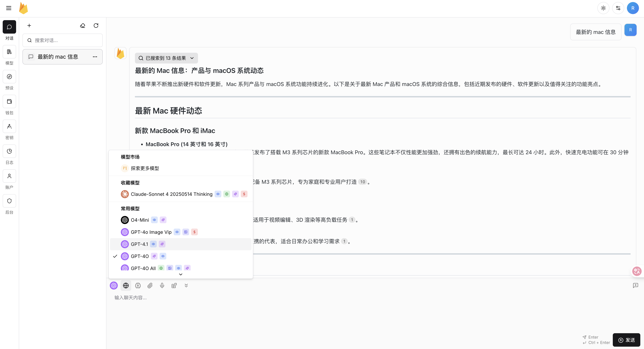The image size is (644, 349).
Task: Click the 搜索对话 search field
Action: pyautogui.click(x=62, y=40)
